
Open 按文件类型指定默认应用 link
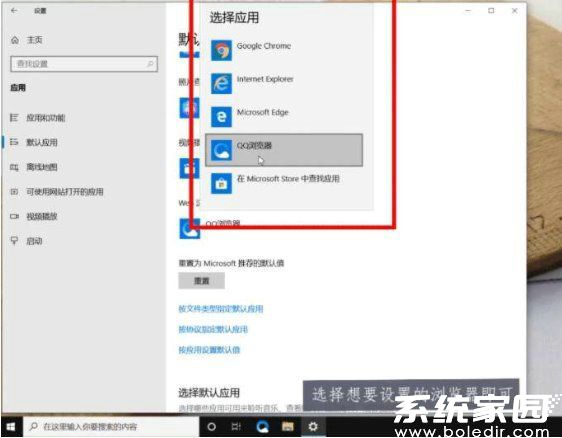click(x=221, y=309)
